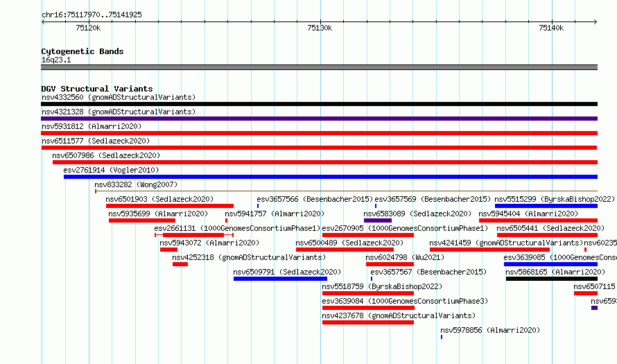Select the red nsv4241459 variant bar

[x=490, y=250]
